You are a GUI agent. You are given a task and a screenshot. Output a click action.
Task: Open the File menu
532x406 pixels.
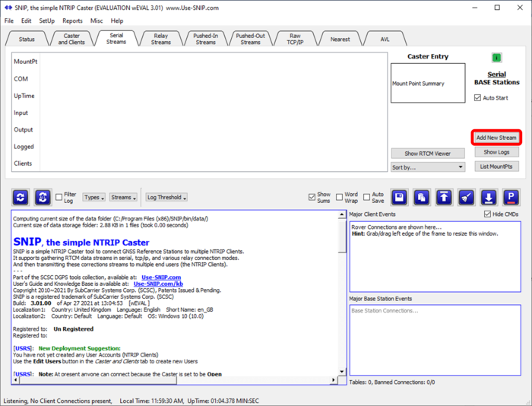click(9, 21)
